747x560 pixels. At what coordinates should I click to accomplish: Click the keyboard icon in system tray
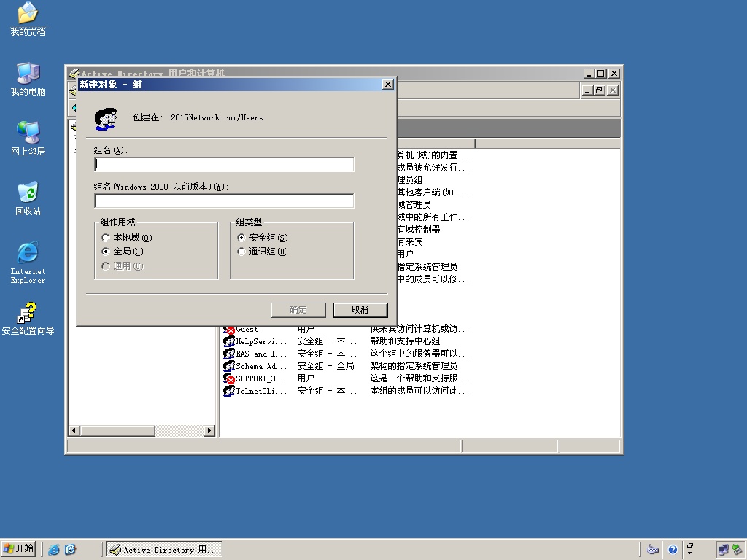coord(653,550)
